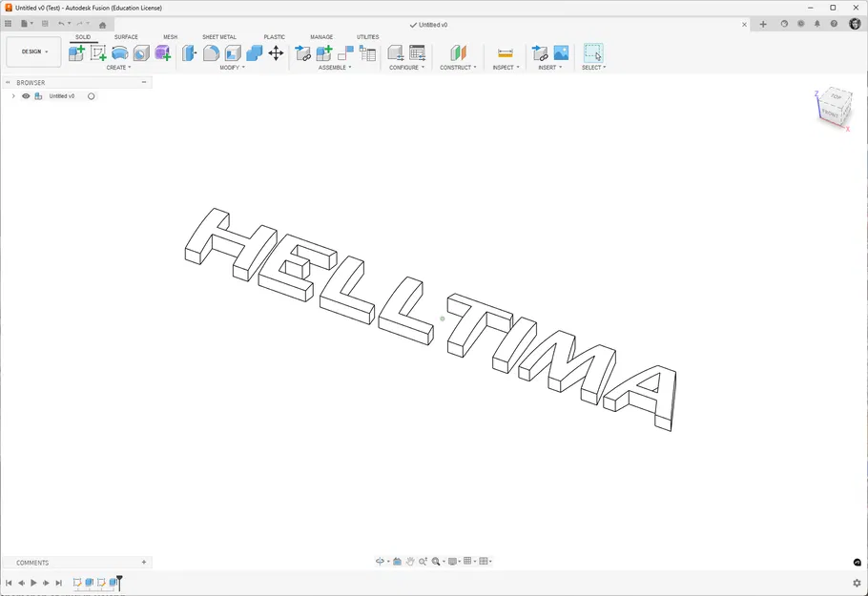Hide Untitled v0 using its eye icon
The width and height of the screenshot is (868, 596).
pyautogui.click(x=26, y=95)
